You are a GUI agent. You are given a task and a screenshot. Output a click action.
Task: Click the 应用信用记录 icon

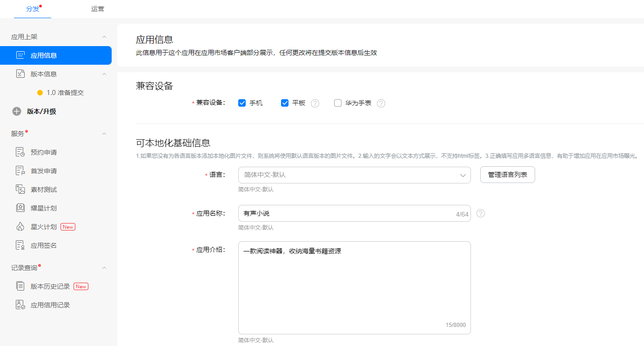pyautogui.click(x=20, y=305)
